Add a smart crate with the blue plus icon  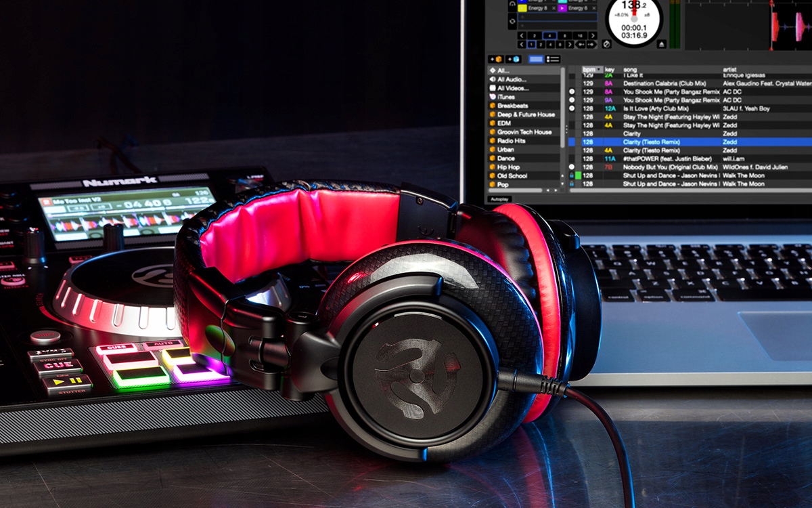click(514, 59)
